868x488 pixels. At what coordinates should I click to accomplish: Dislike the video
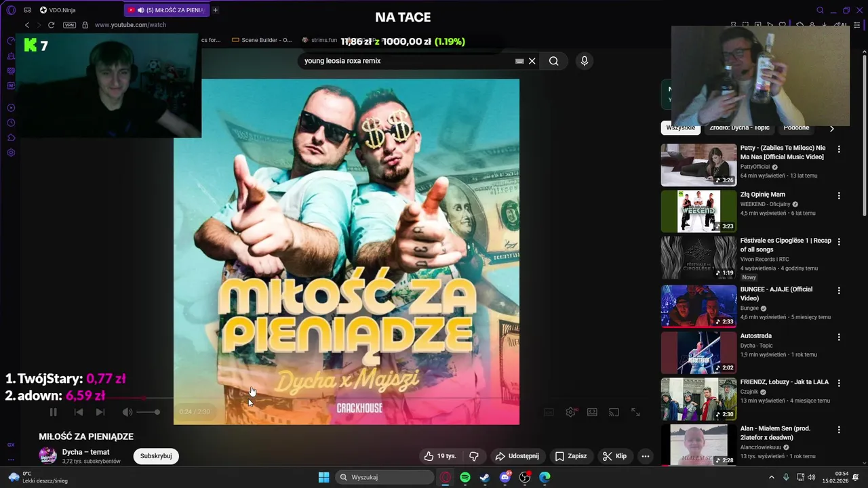pos(474,456)
